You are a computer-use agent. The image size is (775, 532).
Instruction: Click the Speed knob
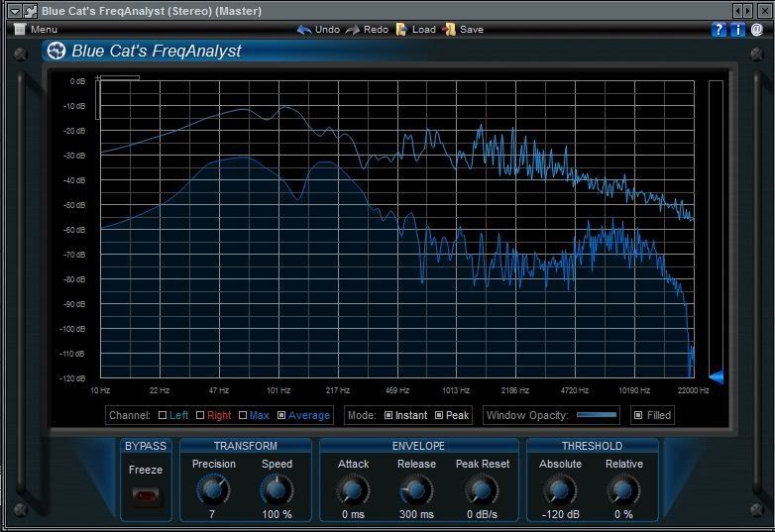point(277,489)
